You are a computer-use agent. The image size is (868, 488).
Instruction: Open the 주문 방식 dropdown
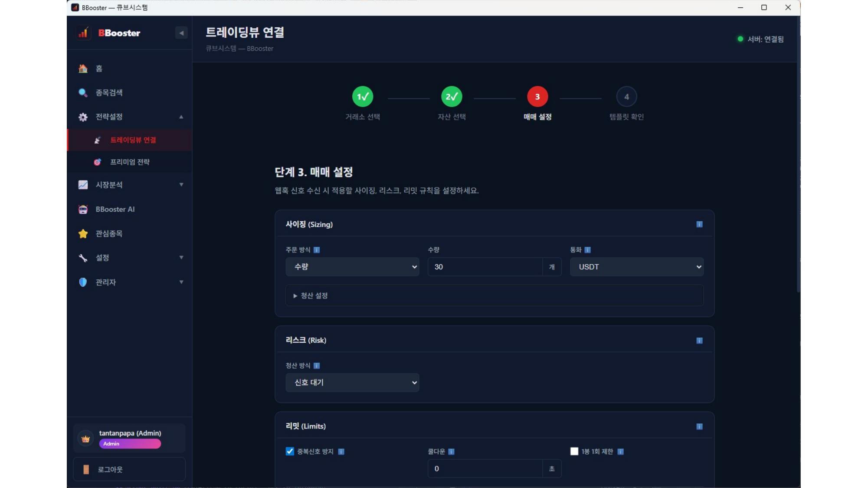(x=352, y=267)
